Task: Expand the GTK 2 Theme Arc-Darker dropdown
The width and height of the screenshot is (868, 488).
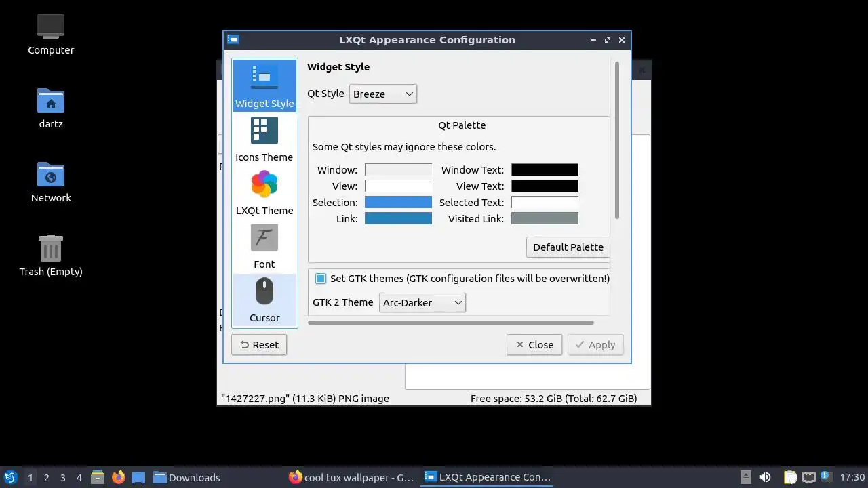Action: tap(422, 302)
